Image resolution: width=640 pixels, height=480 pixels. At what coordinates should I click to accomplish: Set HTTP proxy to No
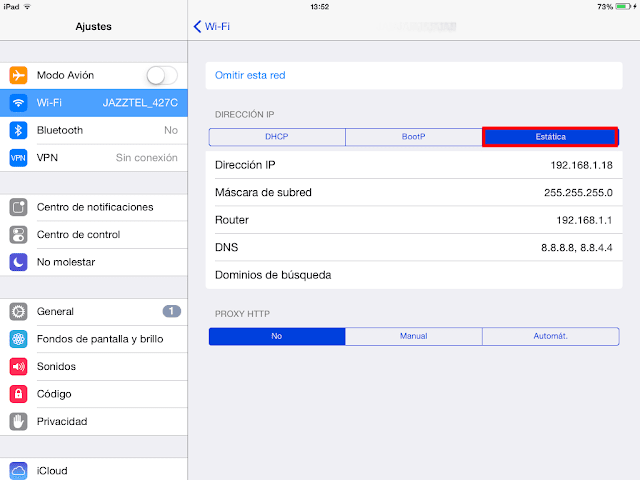point(277,336)
